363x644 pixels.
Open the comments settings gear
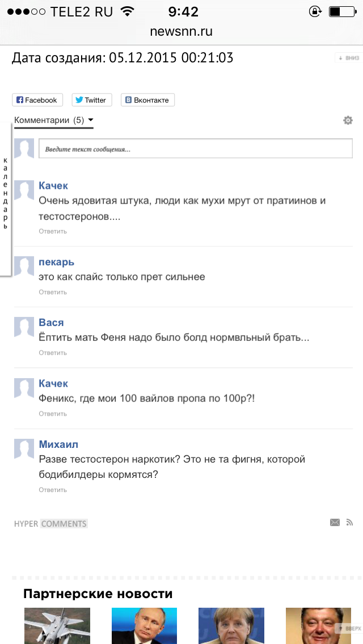(x=348, y=120)
